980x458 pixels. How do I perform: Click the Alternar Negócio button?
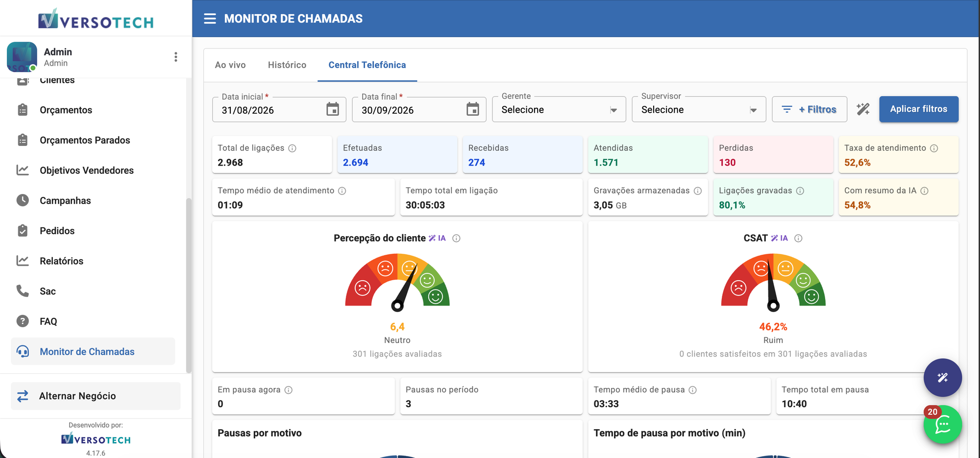pyautogui.click(x=96, y=396)
